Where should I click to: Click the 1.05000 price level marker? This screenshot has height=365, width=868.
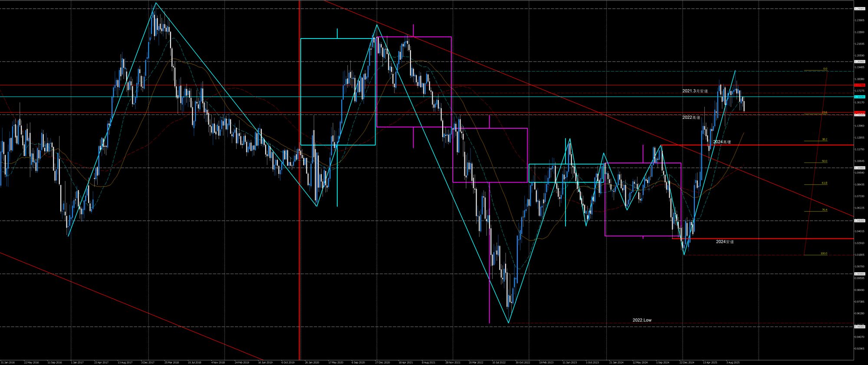(859, 221)
